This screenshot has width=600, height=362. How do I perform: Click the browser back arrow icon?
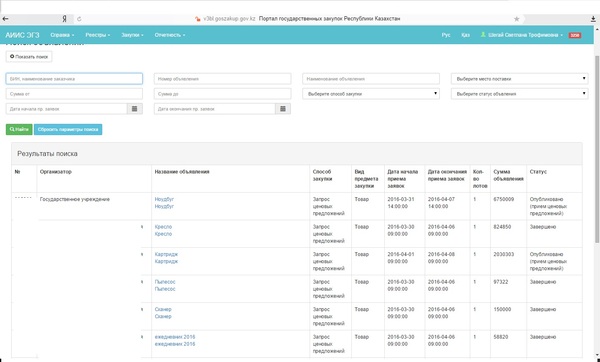click(x=5, y=19)
